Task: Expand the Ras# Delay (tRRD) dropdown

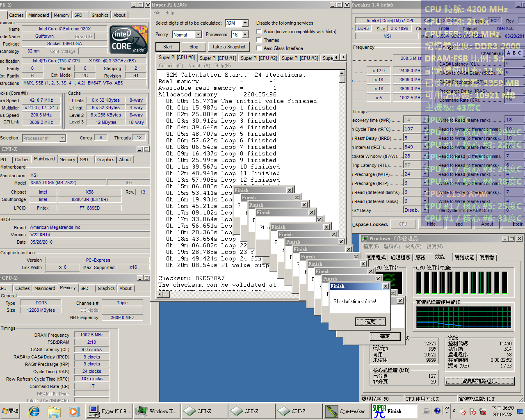Action: click(x=425, y=138)
